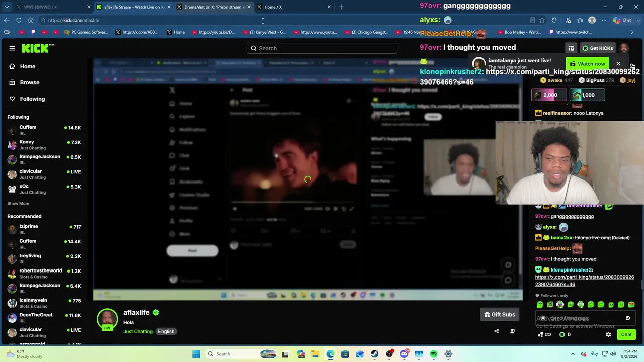Open the PC Games bookmark
Viewport: 644px width, 362px height.
(x=86, y=32)
